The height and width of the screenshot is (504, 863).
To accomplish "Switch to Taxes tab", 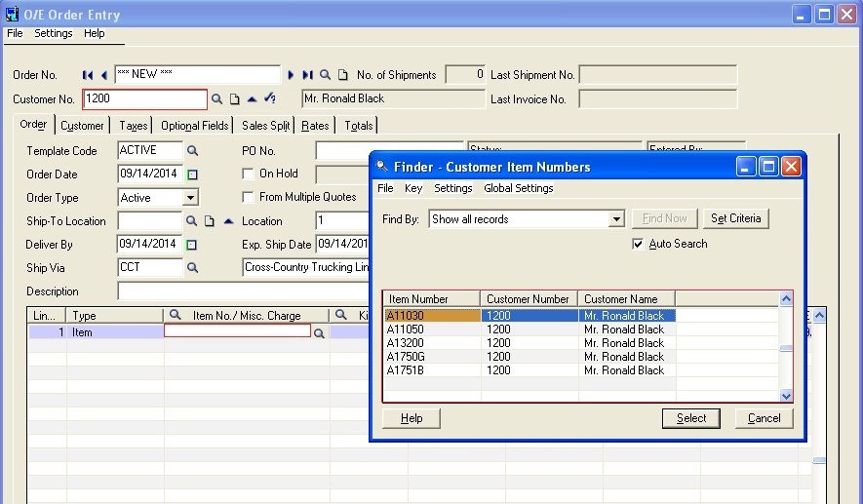I will click(x=134, y=126).
